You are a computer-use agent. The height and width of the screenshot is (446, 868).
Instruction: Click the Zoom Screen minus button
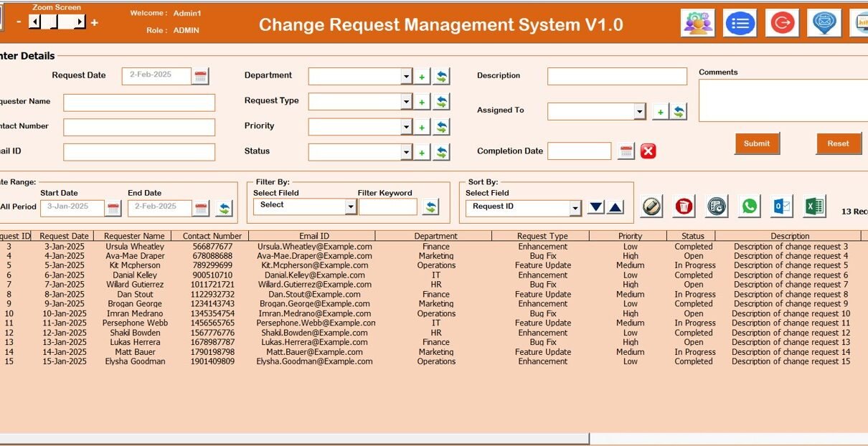tap(19, 22)
